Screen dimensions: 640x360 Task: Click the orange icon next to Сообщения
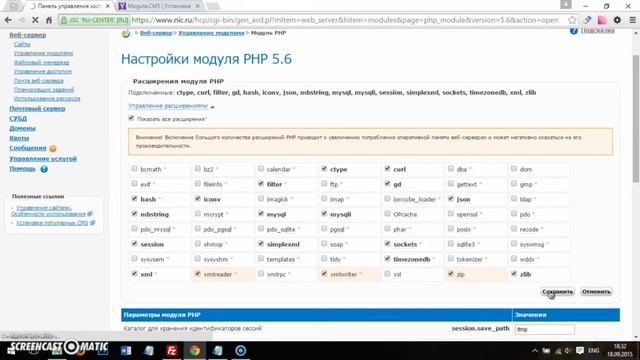coord(53,149)
